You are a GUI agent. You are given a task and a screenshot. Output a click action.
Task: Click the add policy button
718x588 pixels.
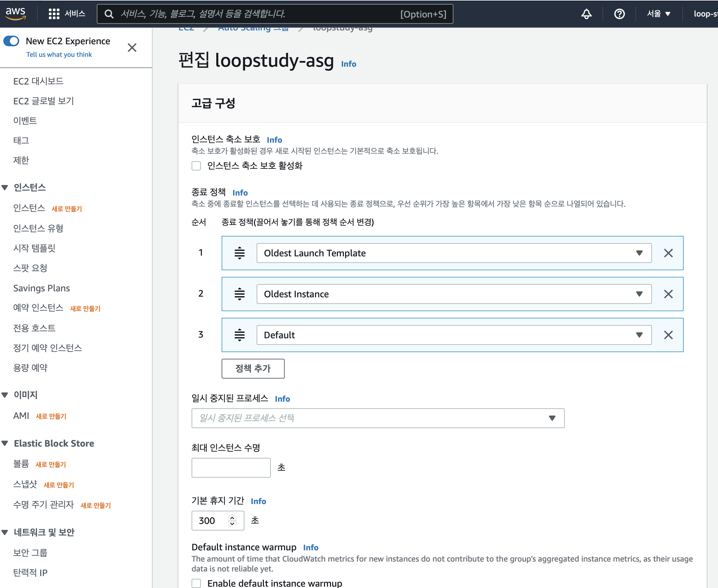pyautogui.click(x=253, y=369)
